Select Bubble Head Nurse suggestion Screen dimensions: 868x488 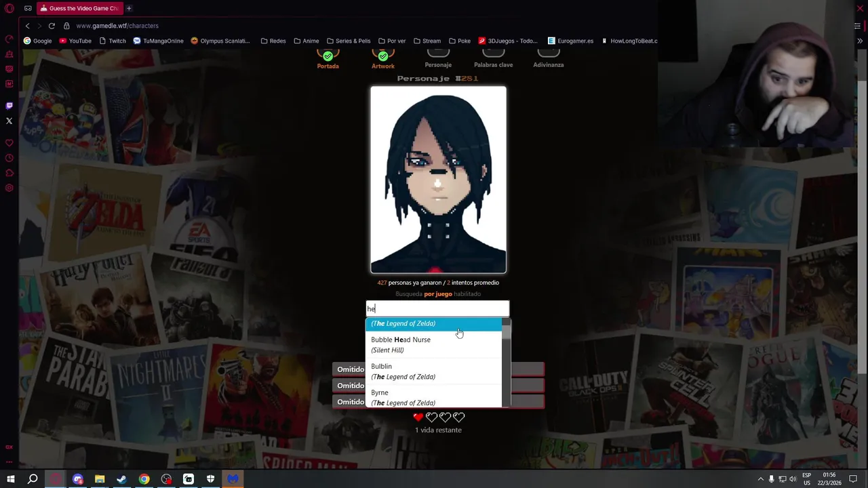pyautogui.click(x=434, y=344)
